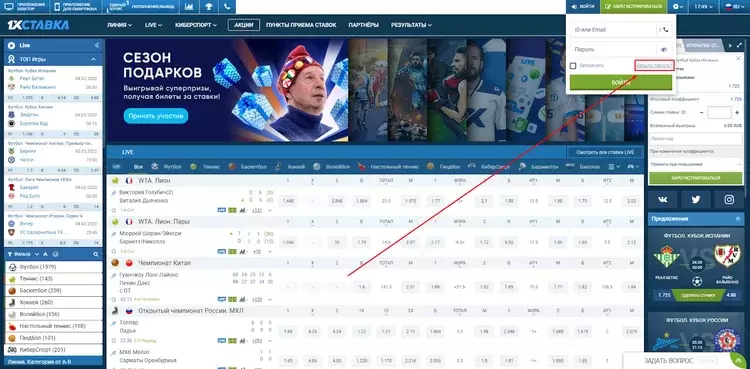Open the coefficient change policy dropdown
Viewport: 750px width, 369px height.
695,164
